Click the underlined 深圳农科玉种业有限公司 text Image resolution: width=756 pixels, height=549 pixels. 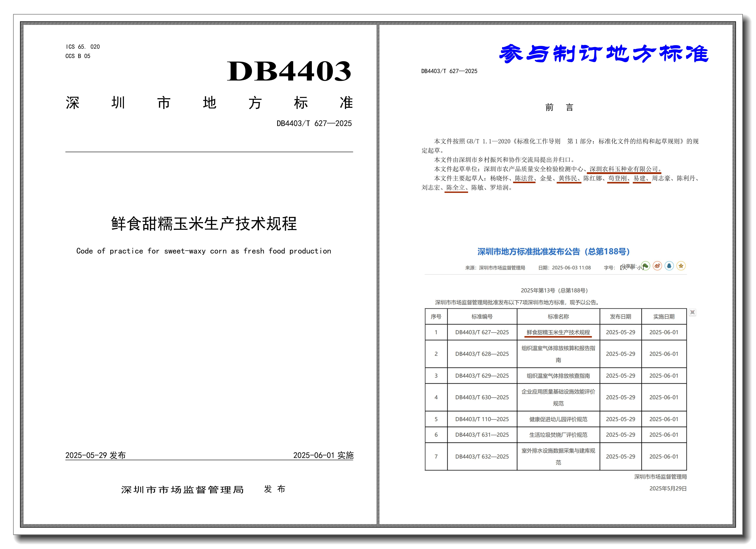(624, 169)
